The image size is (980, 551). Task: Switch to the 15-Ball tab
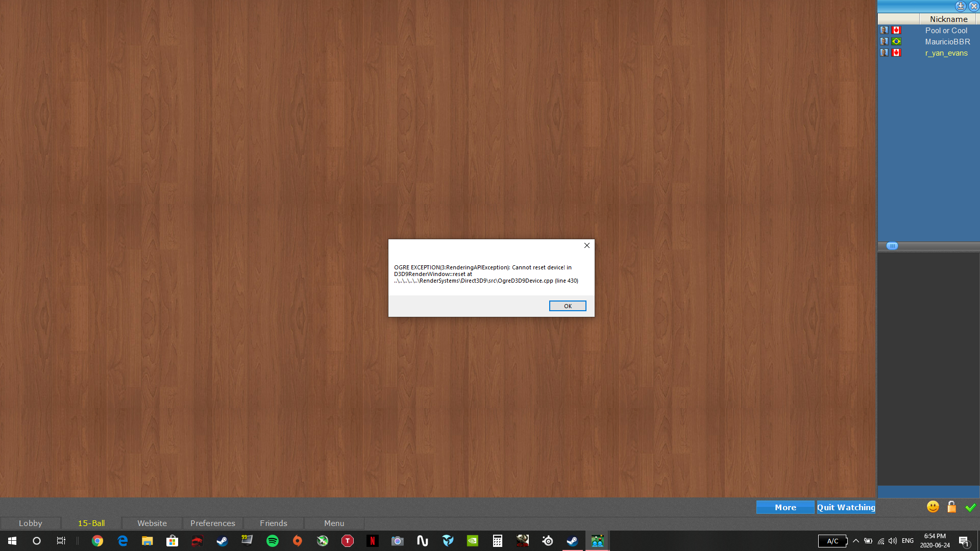point(91,523)
